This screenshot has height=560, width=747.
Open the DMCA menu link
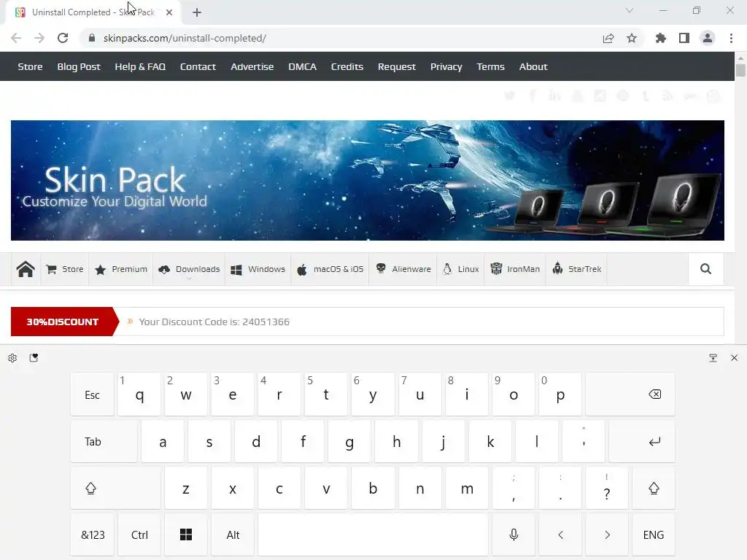click(x=302, y=66)
